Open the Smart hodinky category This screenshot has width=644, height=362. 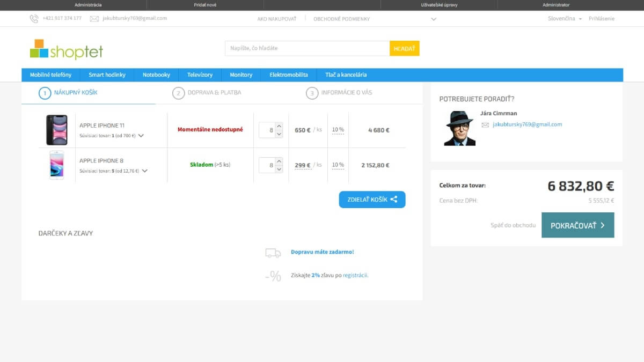[107, 75]
